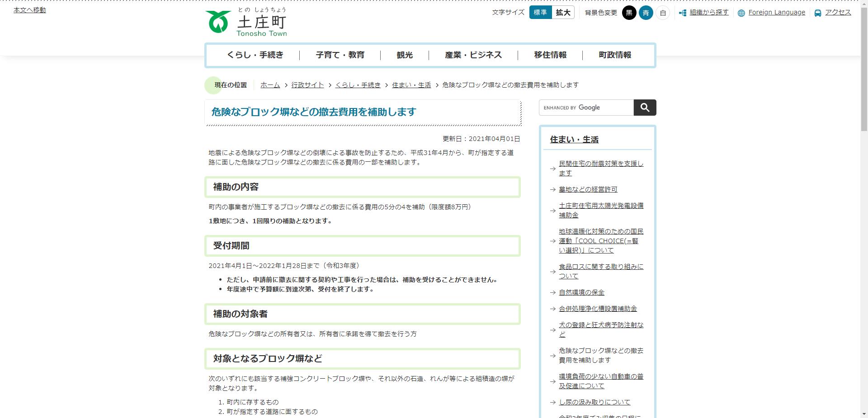The image size is (868, 418).
Task: Open the くらし・手続き navigation menu
Action: pos(256,55)
